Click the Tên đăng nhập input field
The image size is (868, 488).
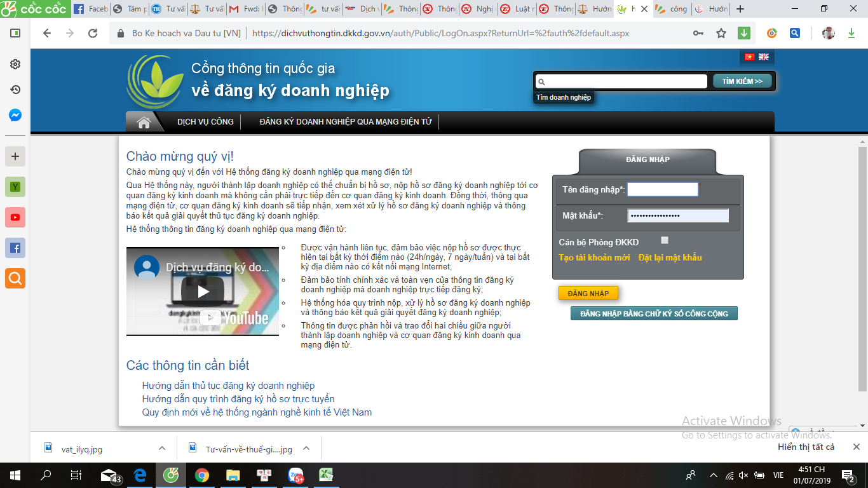coord(662,189)
